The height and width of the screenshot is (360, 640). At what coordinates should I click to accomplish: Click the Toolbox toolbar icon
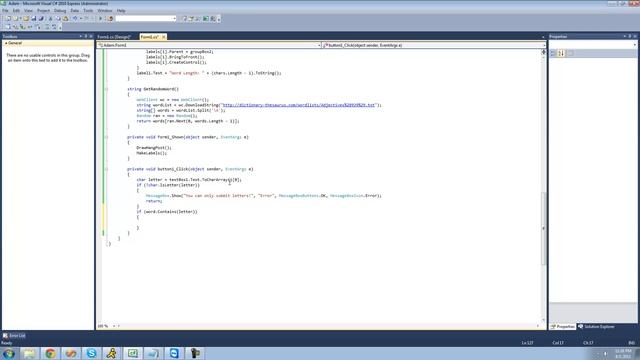click(x=198, y=18)
